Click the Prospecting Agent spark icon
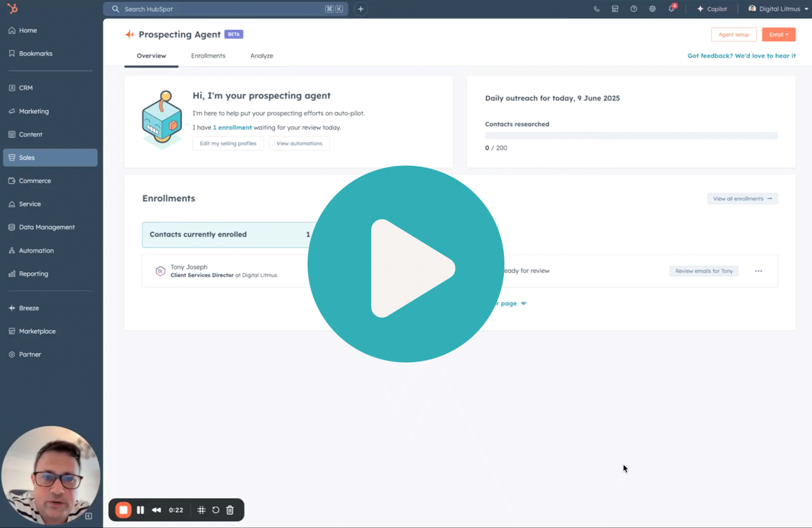This screenshot has width=812, height=528. click(x=129, y=34)
